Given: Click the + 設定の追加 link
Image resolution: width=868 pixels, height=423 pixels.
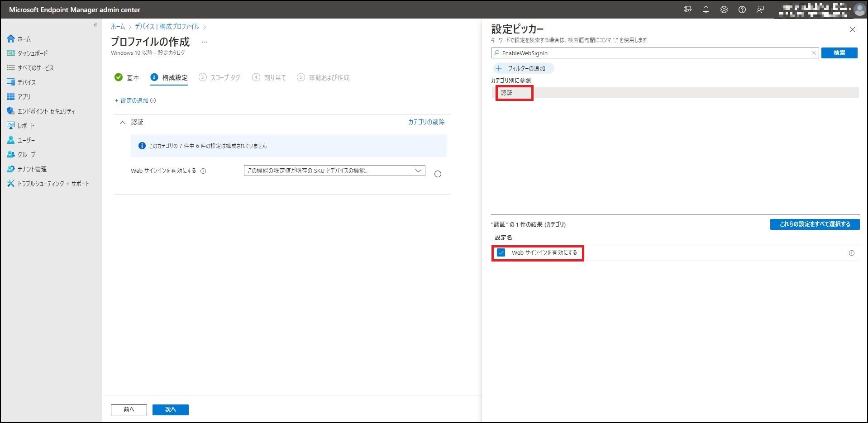Looking at the screenshot, I should (132, 100).
